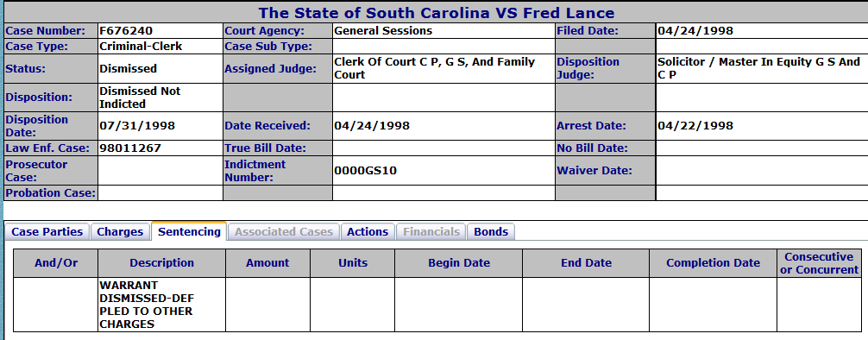The image size is (868, 340).
Task: Click the Amount column header
Action: [268, 263]
